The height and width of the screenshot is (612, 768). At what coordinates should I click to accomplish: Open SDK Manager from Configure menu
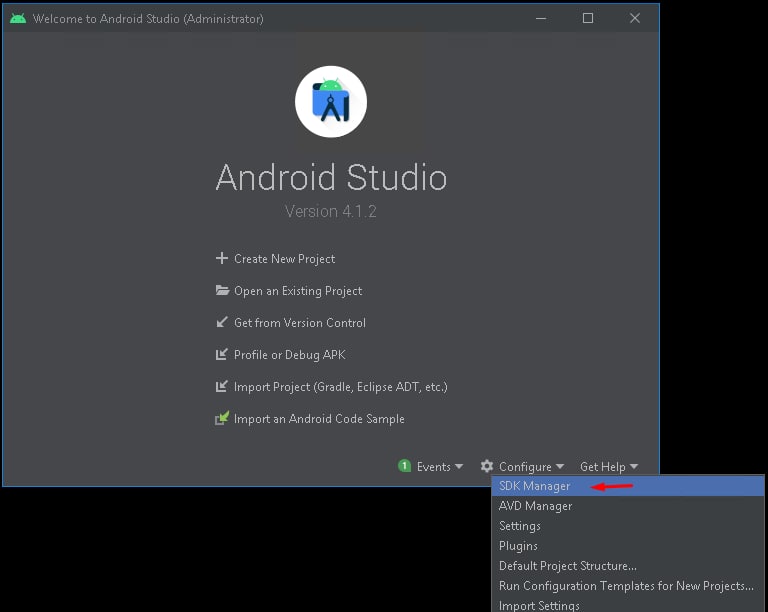[628, 486]
